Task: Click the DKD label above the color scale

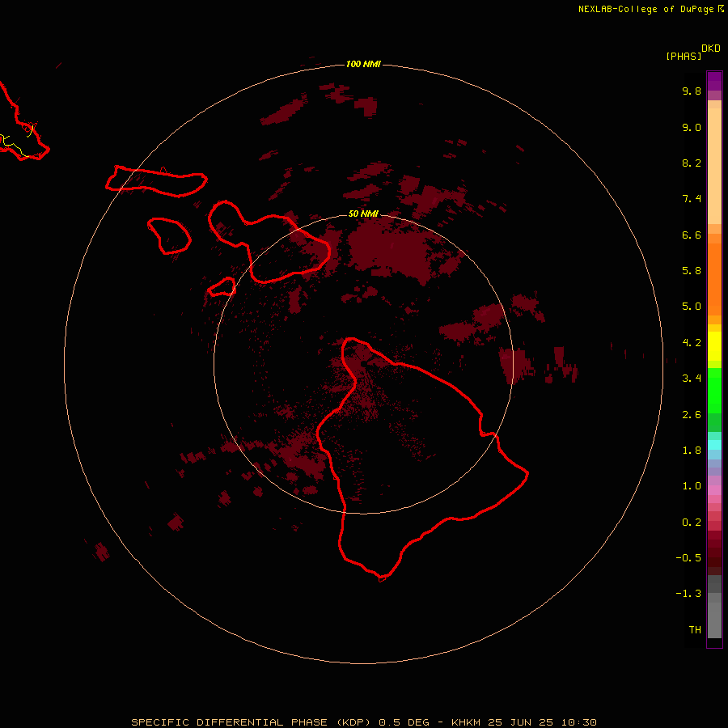Action: tap(710, 49)
